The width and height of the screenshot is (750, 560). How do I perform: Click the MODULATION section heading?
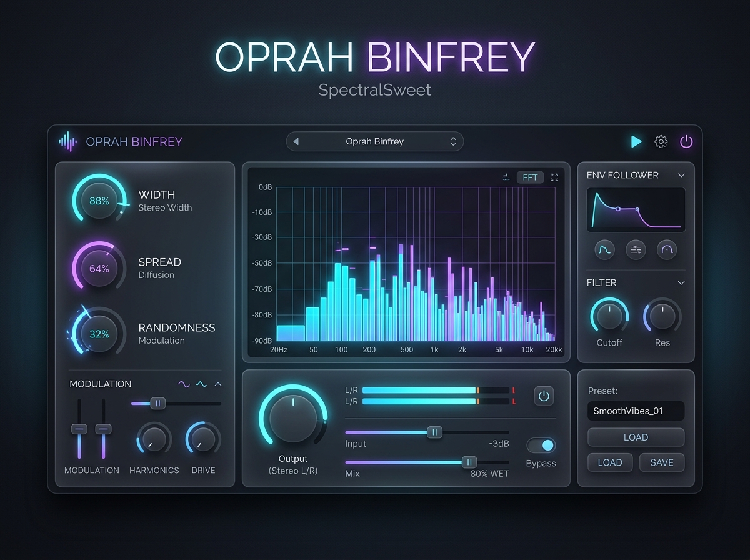tap(101, 384)
